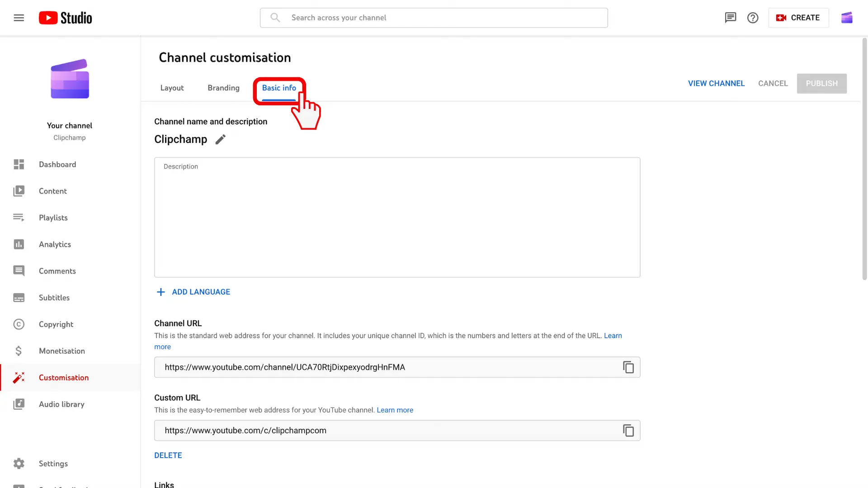
Task: Click the Cancel button
Action: [x=773, y=84]
